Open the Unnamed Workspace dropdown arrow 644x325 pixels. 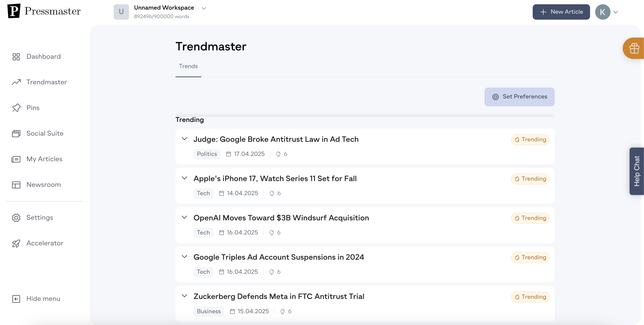pyautogui.click(x=204, y=8)
